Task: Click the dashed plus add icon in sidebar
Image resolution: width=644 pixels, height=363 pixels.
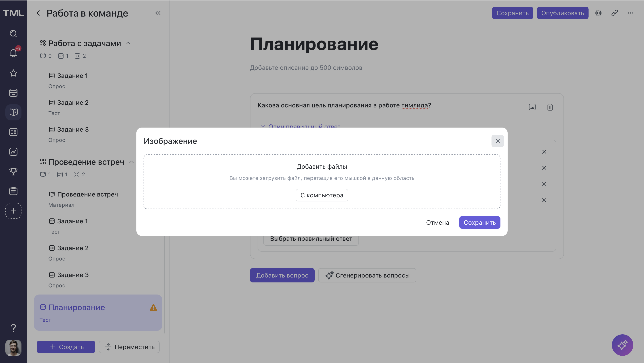Action: click(x=13, y=211)
